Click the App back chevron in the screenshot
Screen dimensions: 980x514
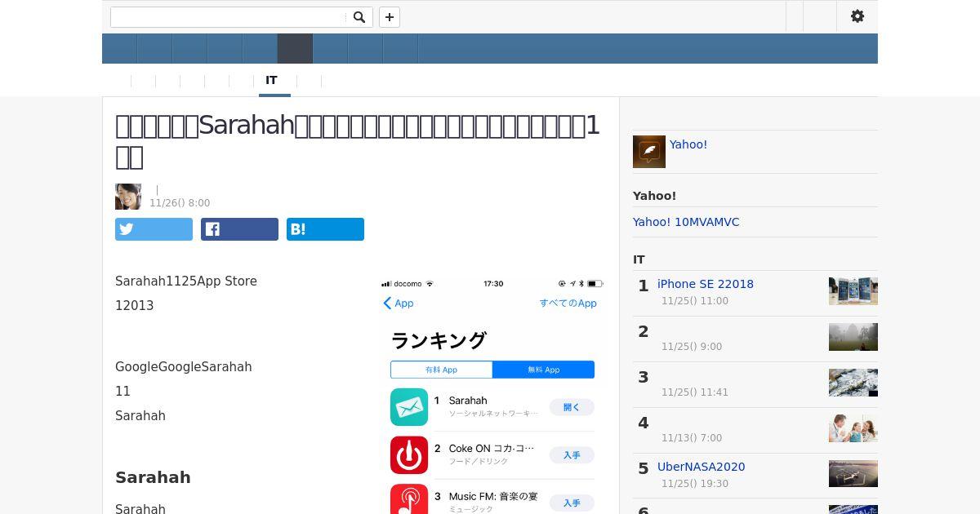click(399, 303)
